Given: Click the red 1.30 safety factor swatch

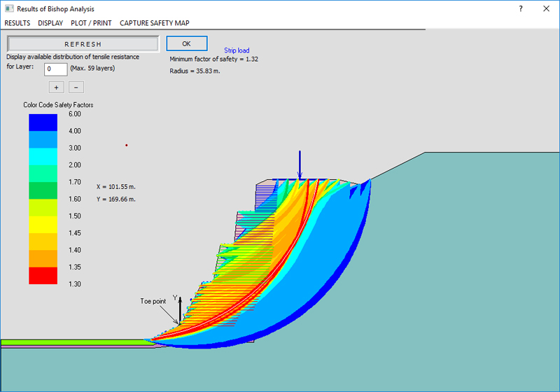Looking at the screenshot, I should 43,276.
